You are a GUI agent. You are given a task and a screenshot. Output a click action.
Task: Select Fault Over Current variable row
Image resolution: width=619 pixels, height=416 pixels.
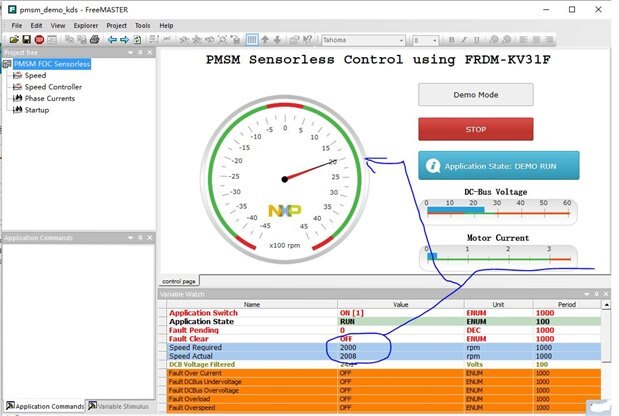click(384, 373)
